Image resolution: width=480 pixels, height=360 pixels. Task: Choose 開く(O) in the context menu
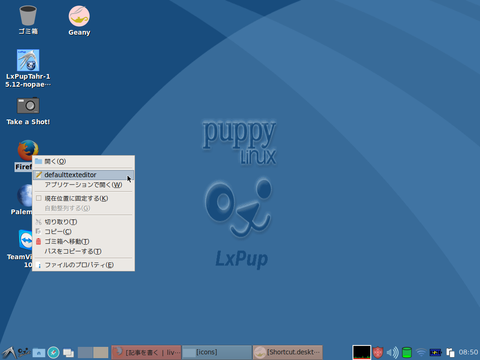(x=83, y=161)
